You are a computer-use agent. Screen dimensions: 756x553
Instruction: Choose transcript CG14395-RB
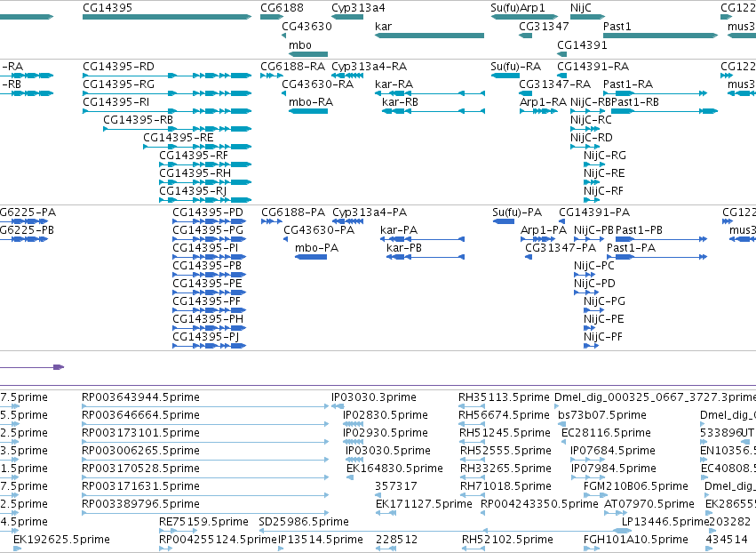point(138,120)
